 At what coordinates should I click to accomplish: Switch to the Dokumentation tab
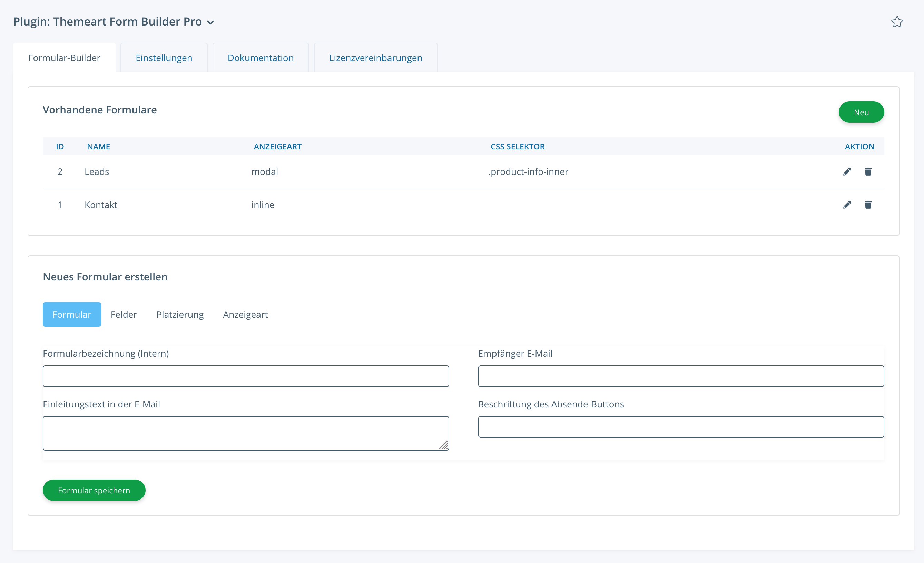click(261, 58)
